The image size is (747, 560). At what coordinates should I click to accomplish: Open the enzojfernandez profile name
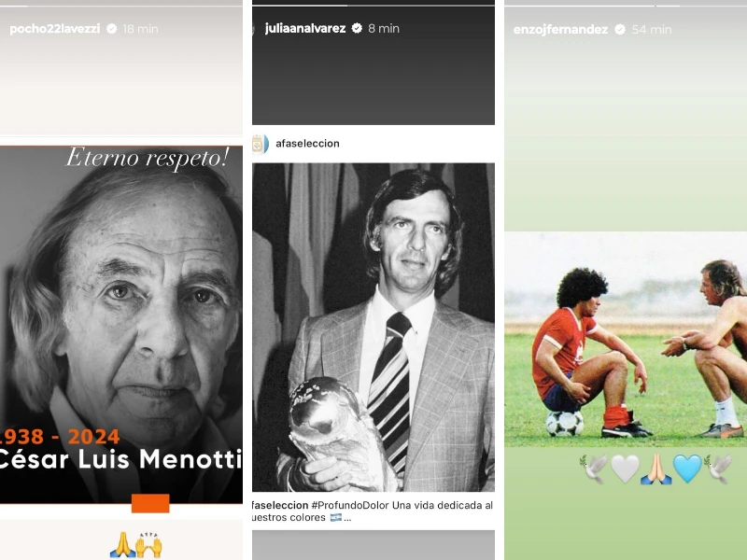click(x=561, y=30)
